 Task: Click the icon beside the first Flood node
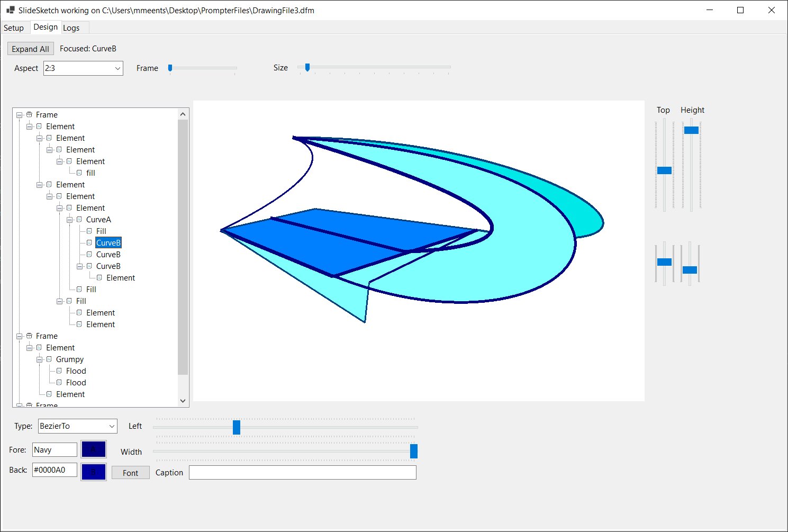(59, 371)
